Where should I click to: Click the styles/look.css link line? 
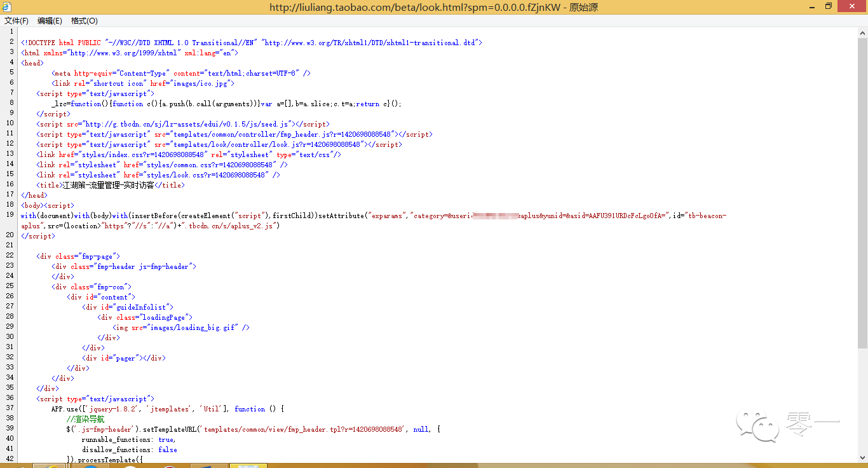coord(158,175)
